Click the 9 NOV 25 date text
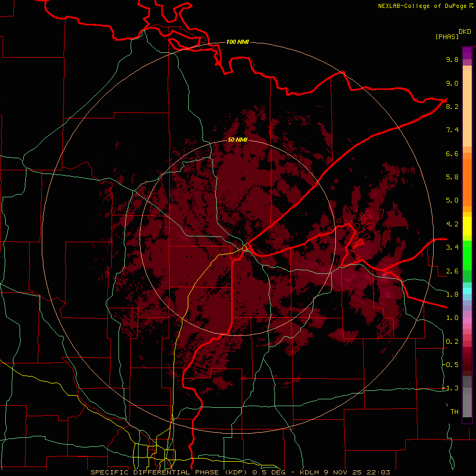Viewport: 476px width, 476px height. coord(344,472)
